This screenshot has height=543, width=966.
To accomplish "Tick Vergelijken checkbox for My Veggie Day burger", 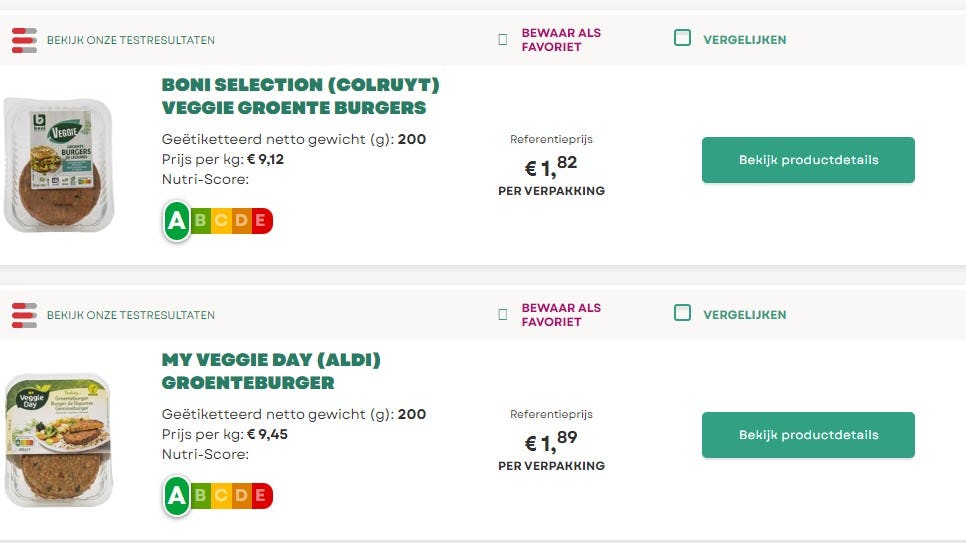I will tap(682, 313).
